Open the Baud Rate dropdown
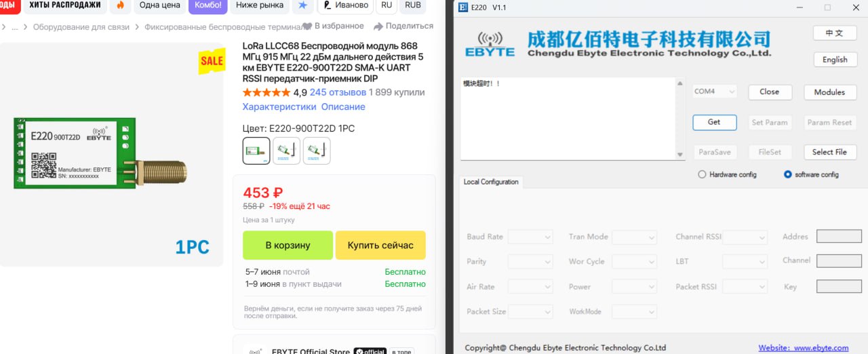The image size is (868, 354). coord(530,237)
